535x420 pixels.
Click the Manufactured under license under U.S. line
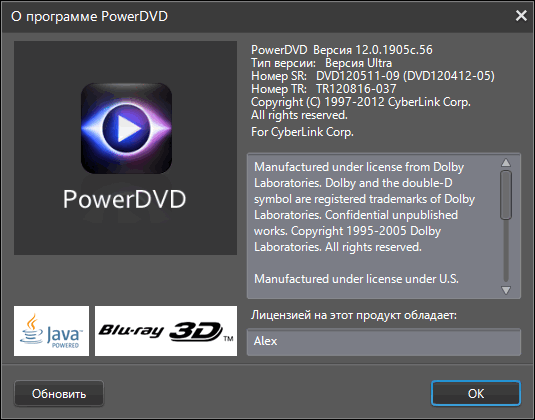(356, 279)
